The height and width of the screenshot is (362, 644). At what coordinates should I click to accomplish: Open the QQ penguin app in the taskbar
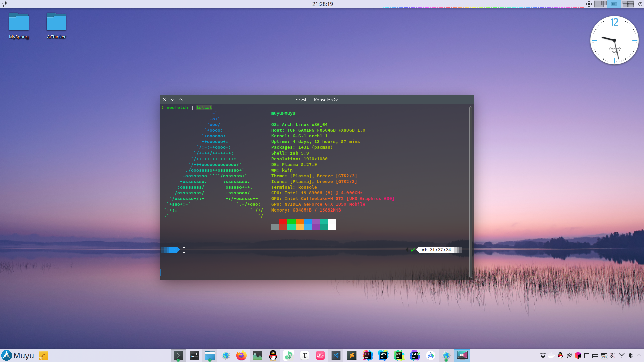tap(273, 355)
